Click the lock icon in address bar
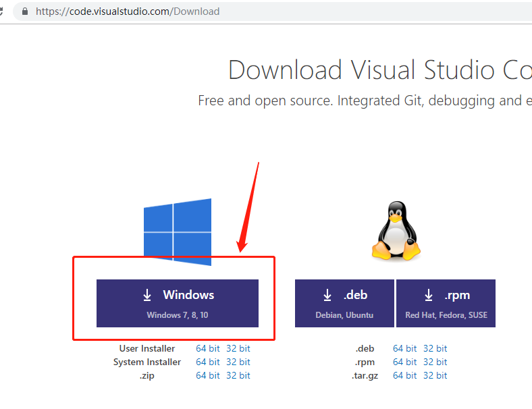The image size is (532, 409). tap(25, 11)
